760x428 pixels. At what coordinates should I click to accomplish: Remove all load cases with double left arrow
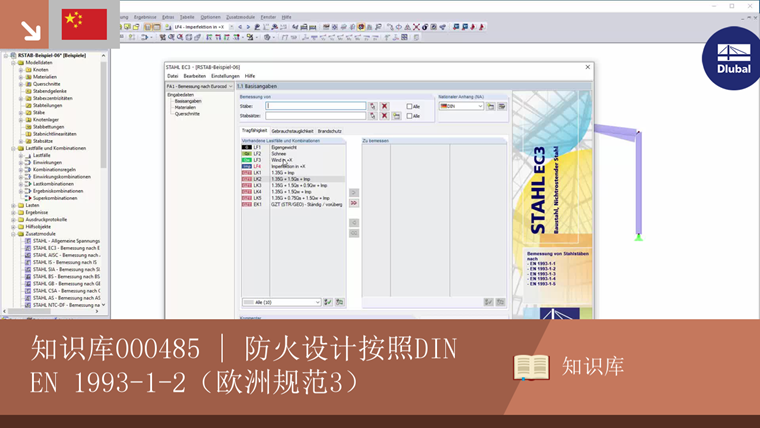(x=354, y=233)
